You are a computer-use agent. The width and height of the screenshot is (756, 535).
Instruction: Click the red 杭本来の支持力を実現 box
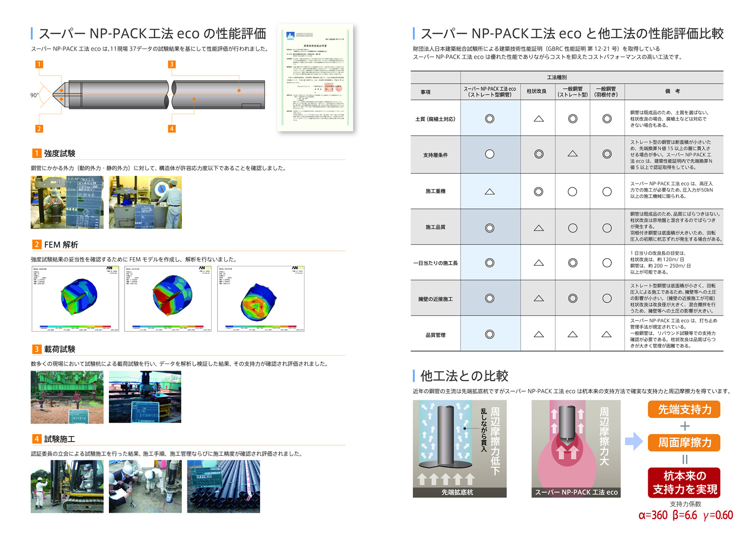[684, 483]
